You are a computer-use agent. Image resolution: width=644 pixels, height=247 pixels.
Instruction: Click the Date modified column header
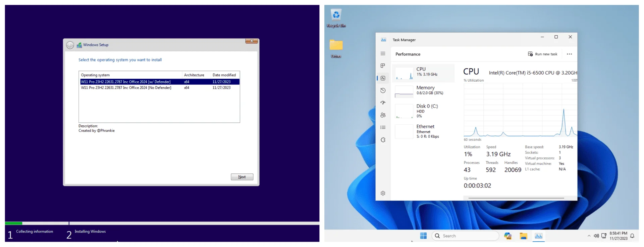tap(225, 75)
